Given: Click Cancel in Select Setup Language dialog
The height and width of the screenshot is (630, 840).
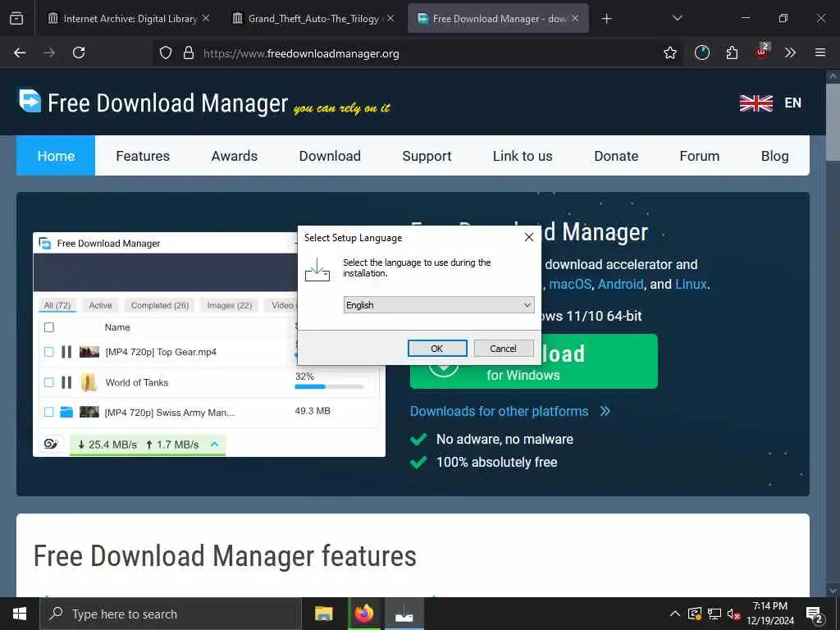Looking at the screenshot, I should point(504,348).
